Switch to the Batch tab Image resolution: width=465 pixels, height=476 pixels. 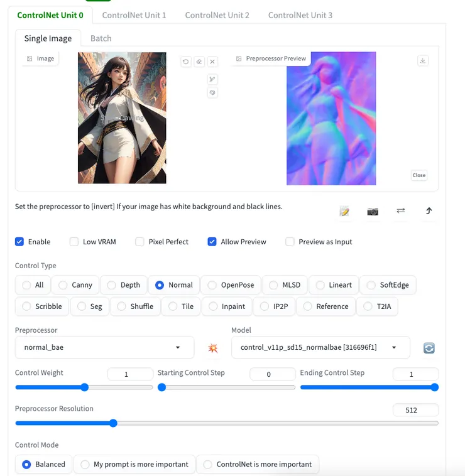(101, 38)
